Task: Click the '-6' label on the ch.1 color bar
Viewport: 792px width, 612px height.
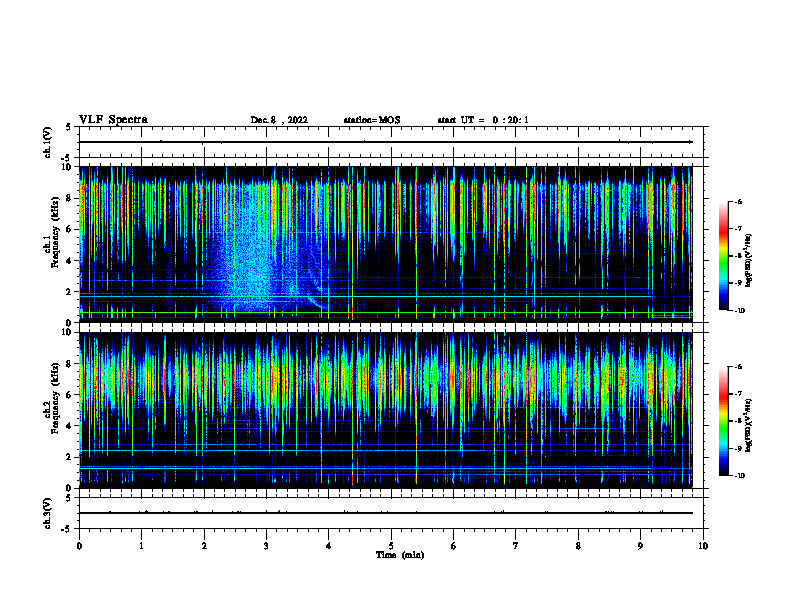Action: click(738, 202)
